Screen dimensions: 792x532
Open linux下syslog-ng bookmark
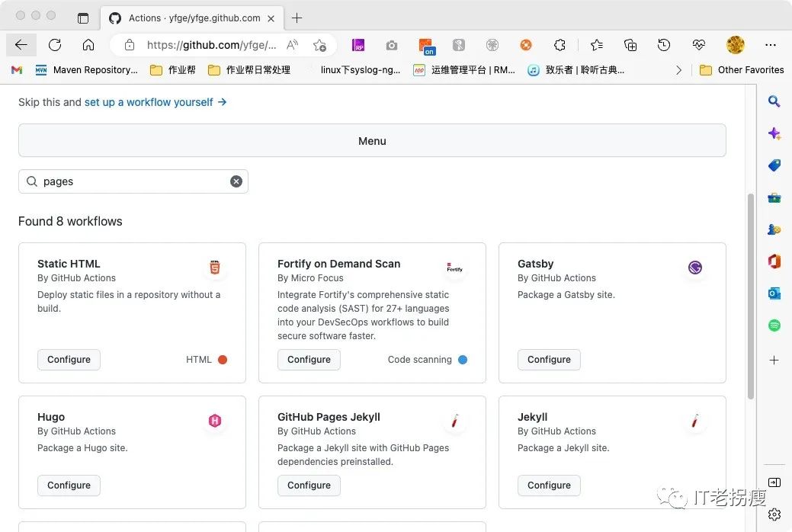coord(360,69)
